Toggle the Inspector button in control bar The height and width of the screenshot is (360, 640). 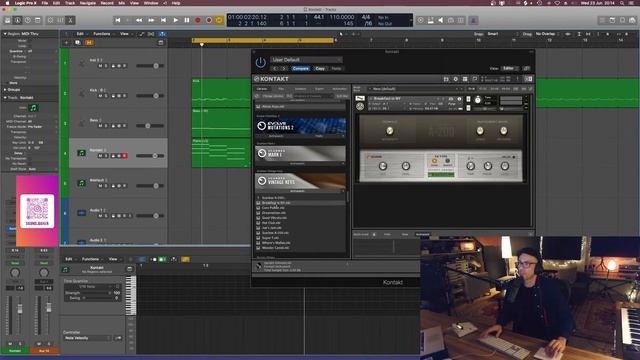18,20
